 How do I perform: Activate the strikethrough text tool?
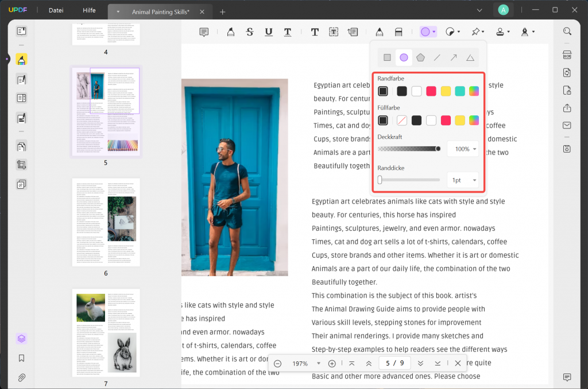click(250, 32)
